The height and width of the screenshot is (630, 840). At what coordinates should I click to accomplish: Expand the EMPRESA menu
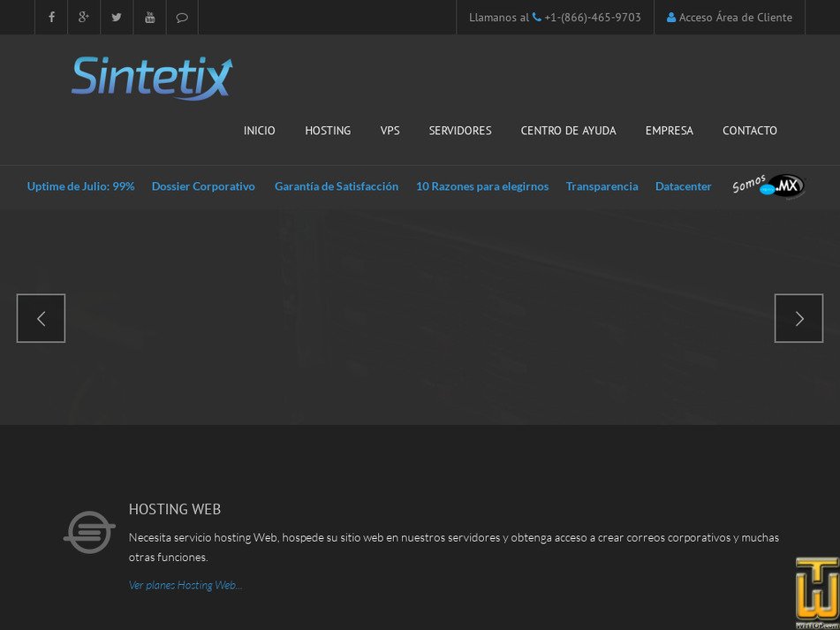(x=669, y=131)
